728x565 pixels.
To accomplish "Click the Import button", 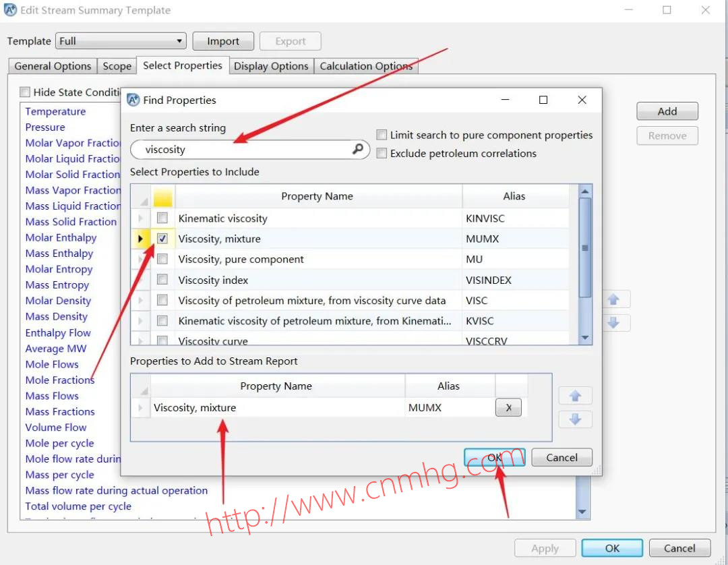I will 223,41.
